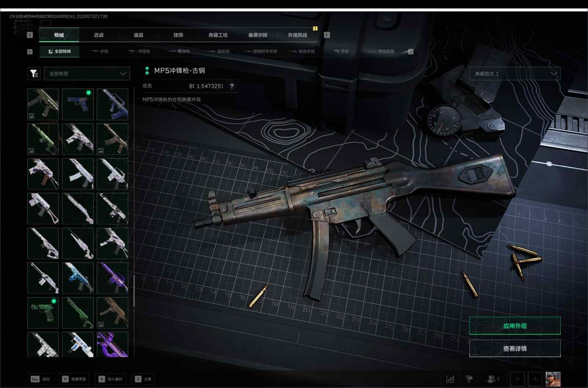Click the flag icon in bottom bar
This screenshot has height=388, width=588.
coord(469,379)
